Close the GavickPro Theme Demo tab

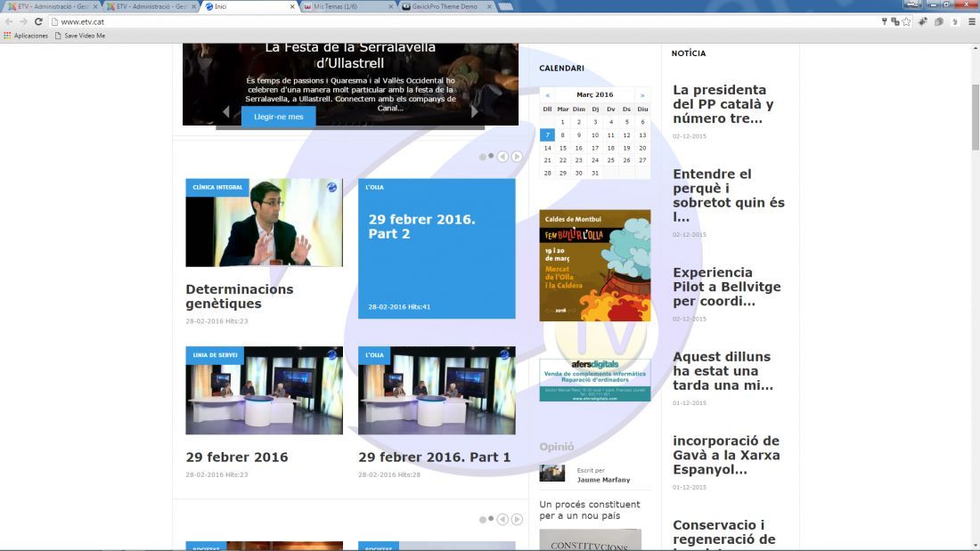tap(489, 6)
